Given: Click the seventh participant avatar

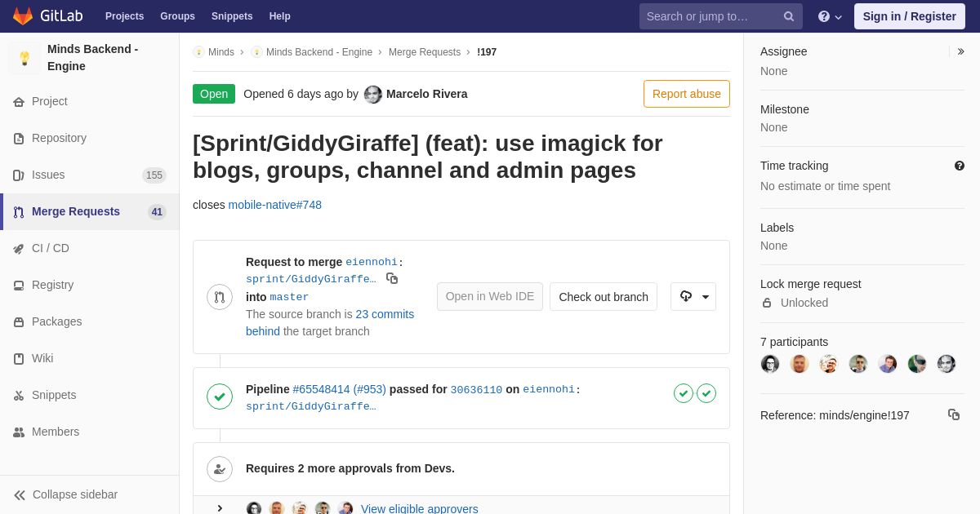Looking at the screenshot, I should (947, 364).
